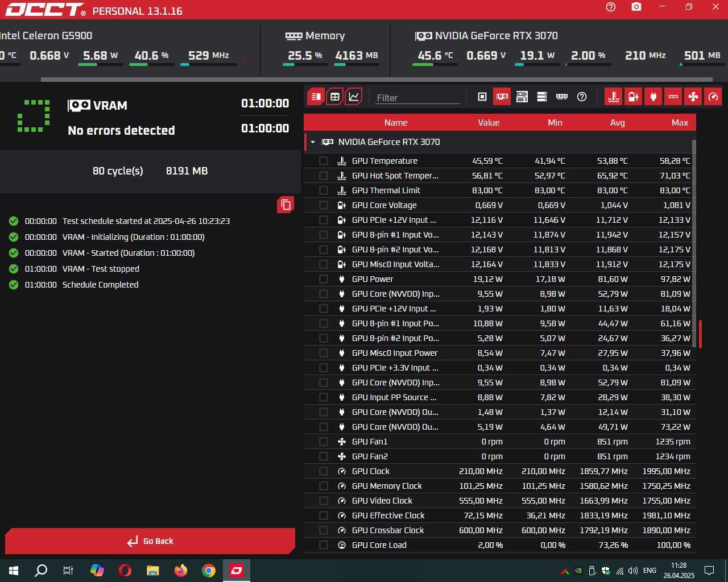Open Opera browser from the taskbar

(125, 571)
